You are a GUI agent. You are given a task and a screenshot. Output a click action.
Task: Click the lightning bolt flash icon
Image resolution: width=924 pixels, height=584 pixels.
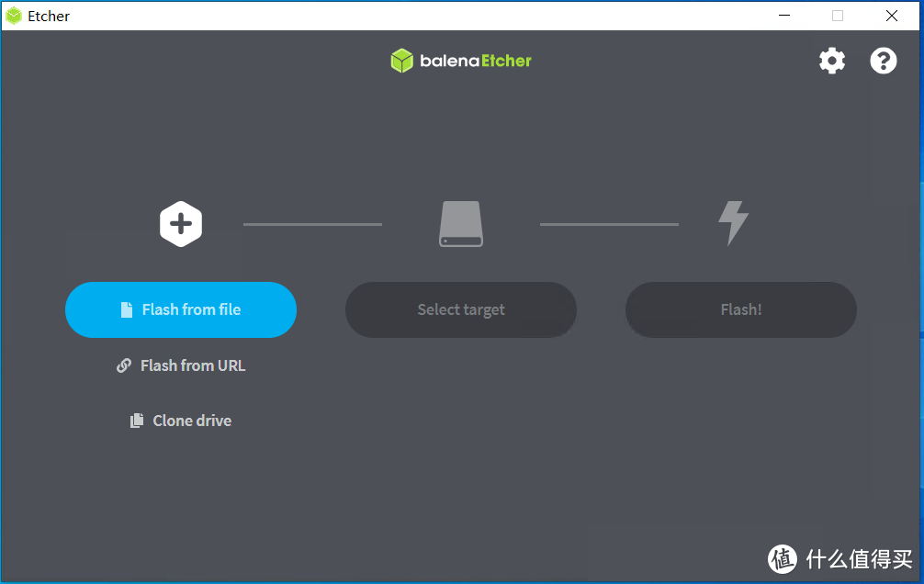(x=733, y=223)
